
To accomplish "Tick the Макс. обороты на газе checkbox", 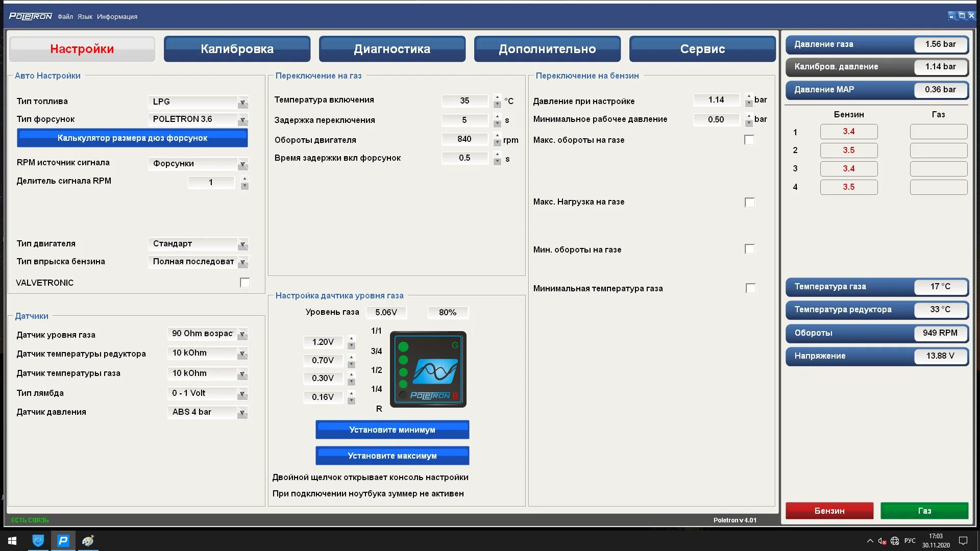I will [749, 140].
